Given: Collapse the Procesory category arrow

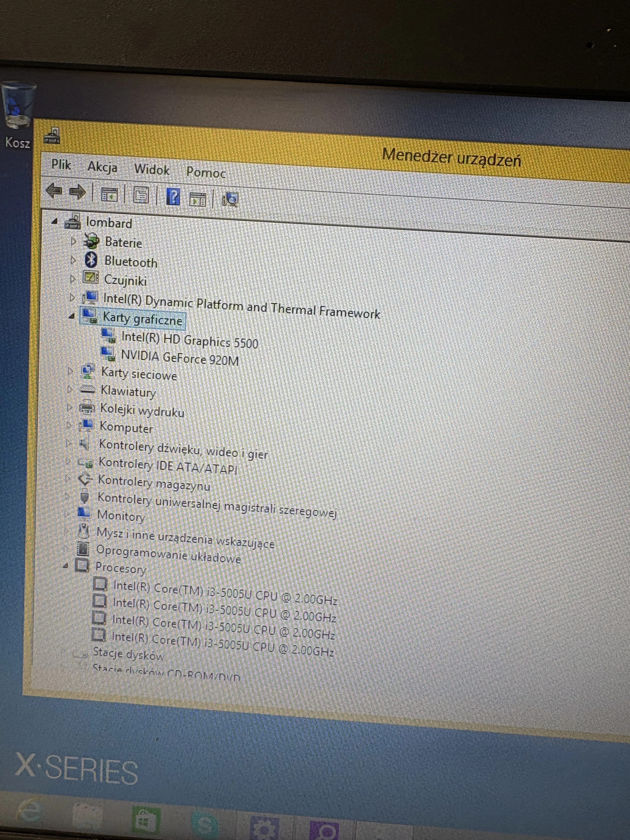Looking at the screenshot, I should (x=66, y=566).
